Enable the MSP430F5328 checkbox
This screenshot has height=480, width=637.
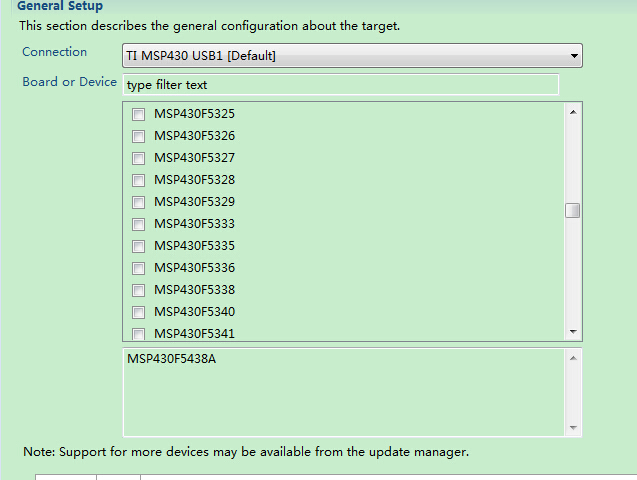pyautogui.click(x=138, y=180)
